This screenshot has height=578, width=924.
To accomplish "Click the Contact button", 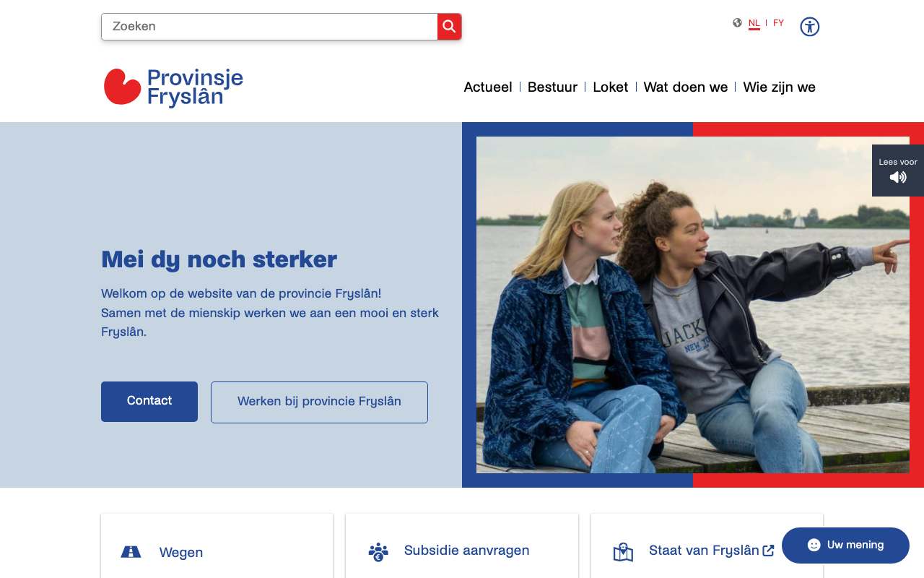I will pos(149,402).
